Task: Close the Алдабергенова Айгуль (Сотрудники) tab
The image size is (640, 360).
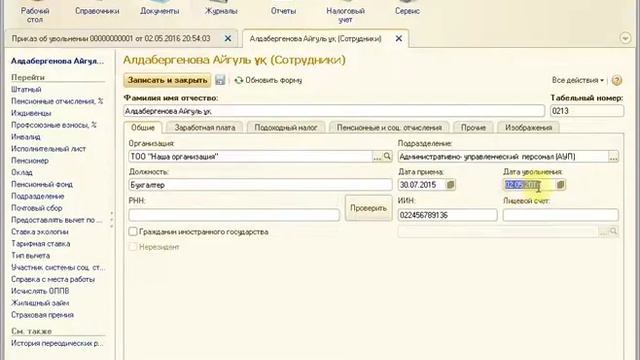Action: point(399,38)
